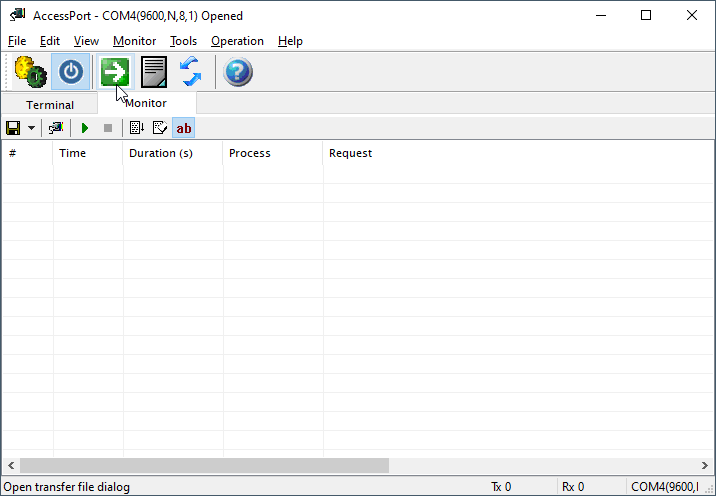Open the Edit menu
Image resolution: width=716 pixels, height=496 pixels.
(50, 41)
